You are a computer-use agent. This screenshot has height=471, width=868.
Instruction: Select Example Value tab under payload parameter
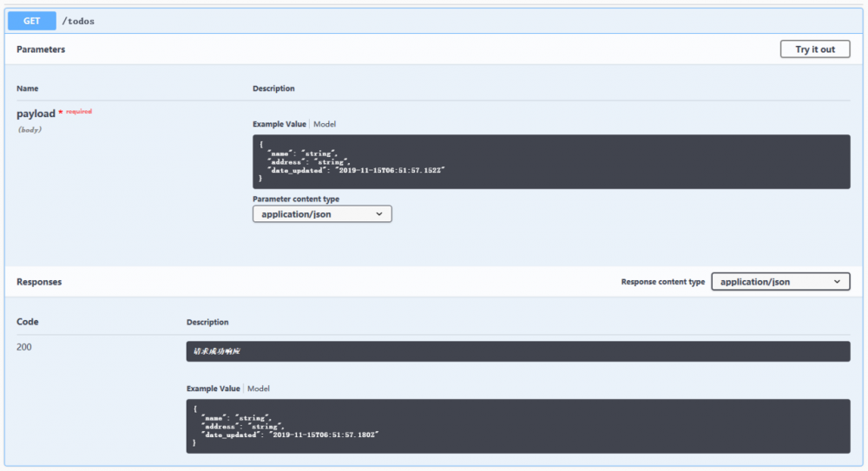(x=279, y=124)
